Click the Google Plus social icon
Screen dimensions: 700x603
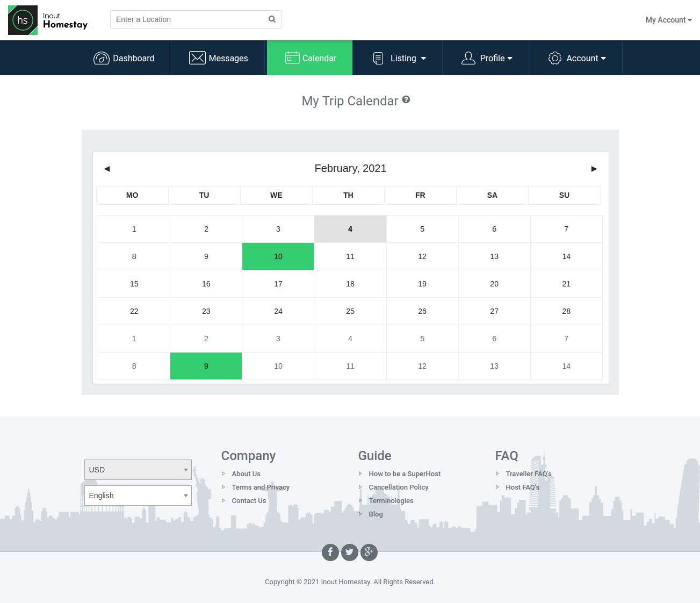click(x=369, y=552)
